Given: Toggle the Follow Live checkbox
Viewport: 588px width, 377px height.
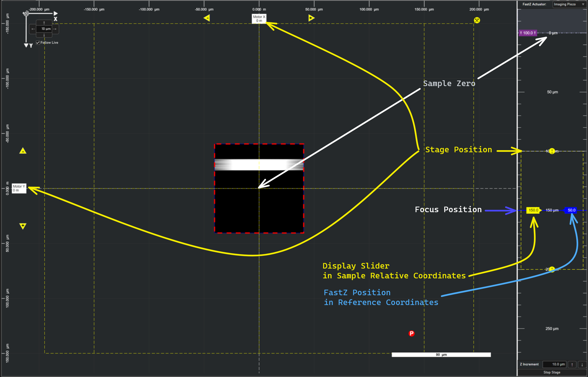Looking at the screenshot, I should click(x=38, y=43).
